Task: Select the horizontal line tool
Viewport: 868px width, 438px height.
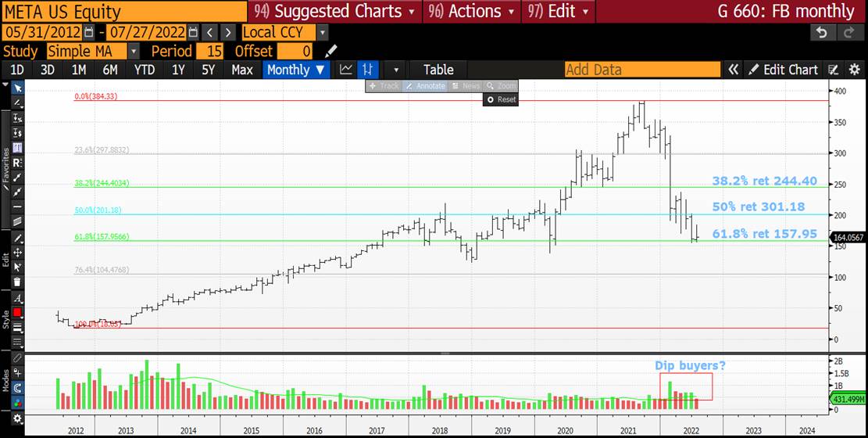Action: [x=17, y=206]
